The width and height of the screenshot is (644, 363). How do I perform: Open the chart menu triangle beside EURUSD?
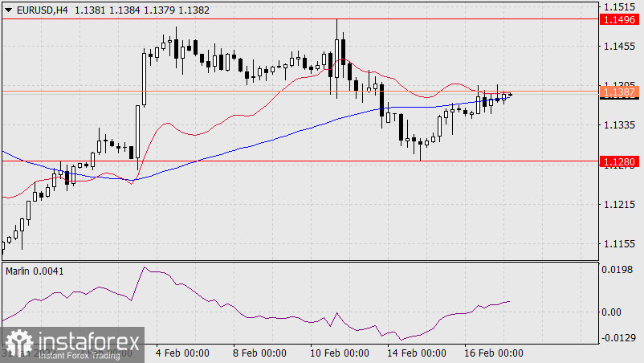point(8,8)
